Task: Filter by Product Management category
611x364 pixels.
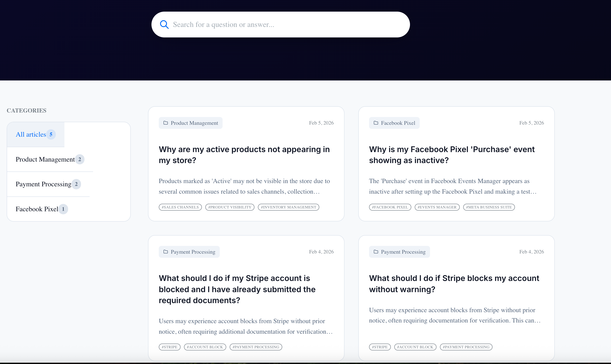Action: [x=45, y=159]
